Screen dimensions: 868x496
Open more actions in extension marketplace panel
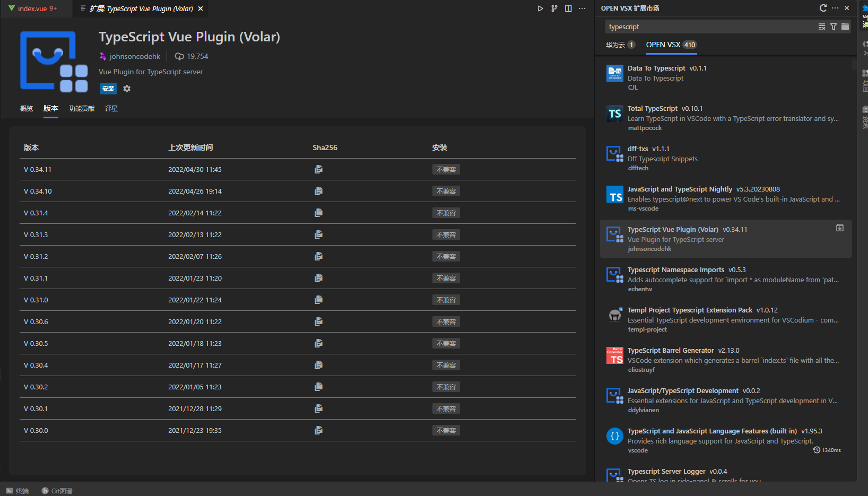pyautogui.click(x=835, y=8)
